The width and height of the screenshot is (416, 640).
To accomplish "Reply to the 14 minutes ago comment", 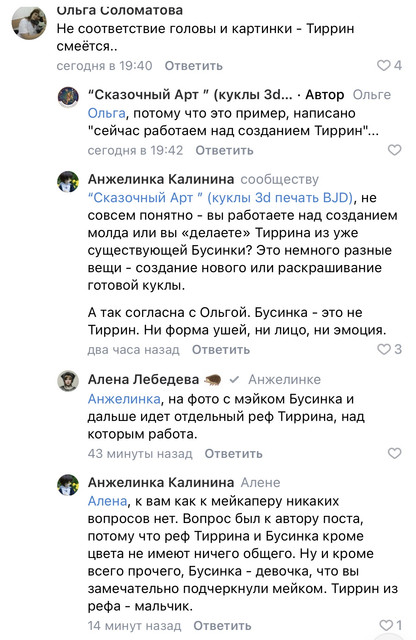I will (x=222, y=626).
